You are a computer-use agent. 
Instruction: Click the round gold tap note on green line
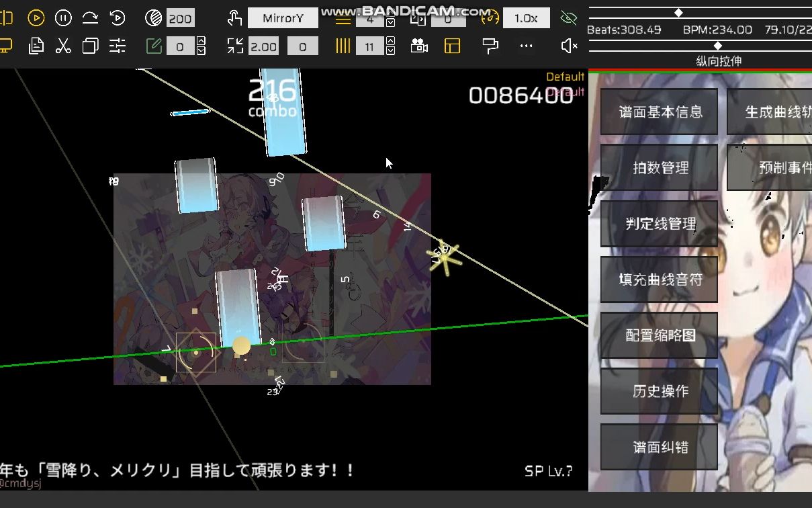pos(241,346)
